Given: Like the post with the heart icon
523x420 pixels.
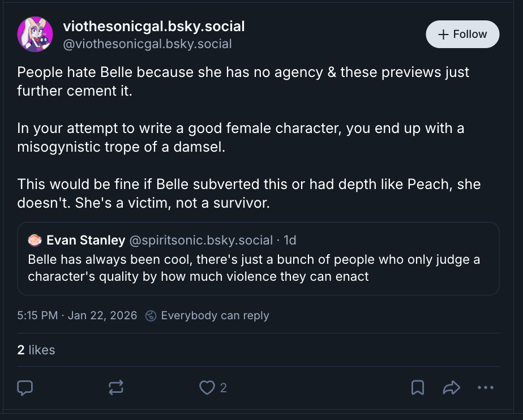Looking at the screenshot, I should 207,388.
